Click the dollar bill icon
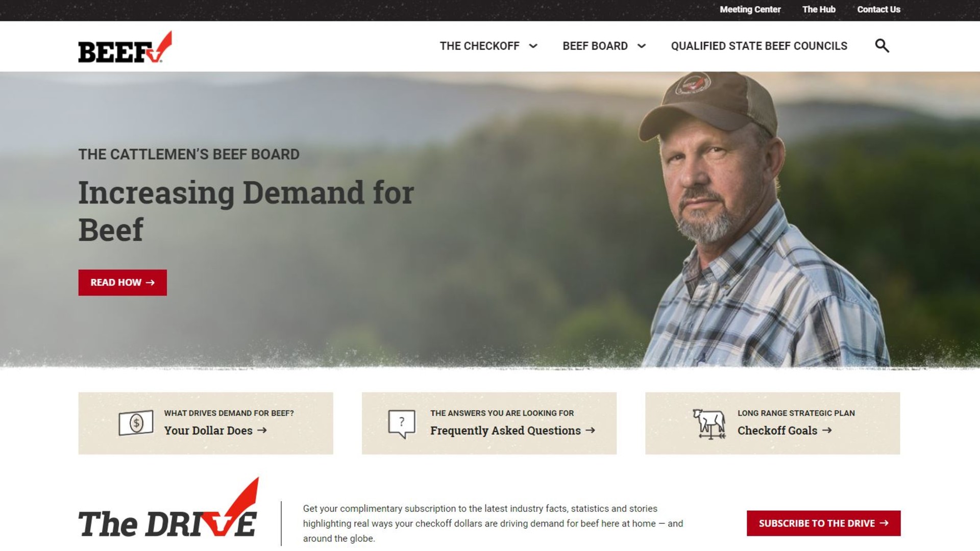 point(136,423)
